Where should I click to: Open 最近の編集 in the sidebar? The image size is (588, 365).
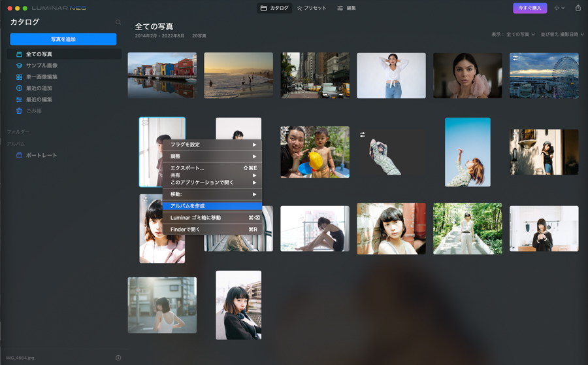[x=39, y=99]
